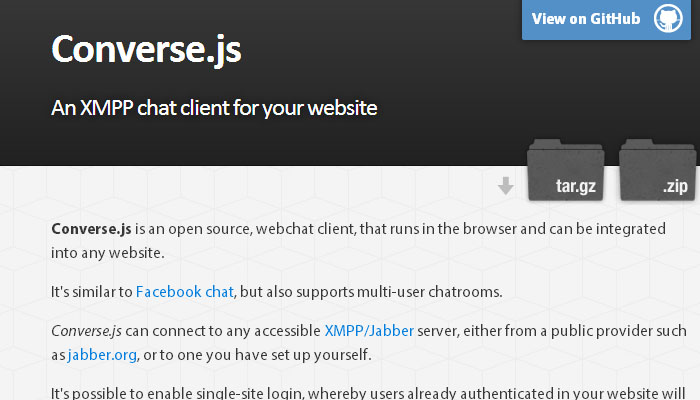The height and width of the screenshot is (400, 700).
Task: Click the GitHub octocat icon
Action: click(x=667, y=19)
